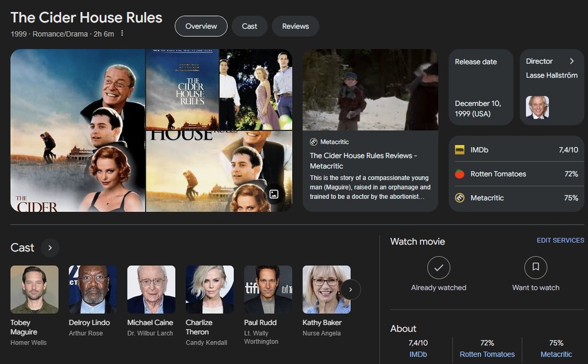588x364 pixels.
Task: Expand the Director card chevron
Action: pos(572,61)
